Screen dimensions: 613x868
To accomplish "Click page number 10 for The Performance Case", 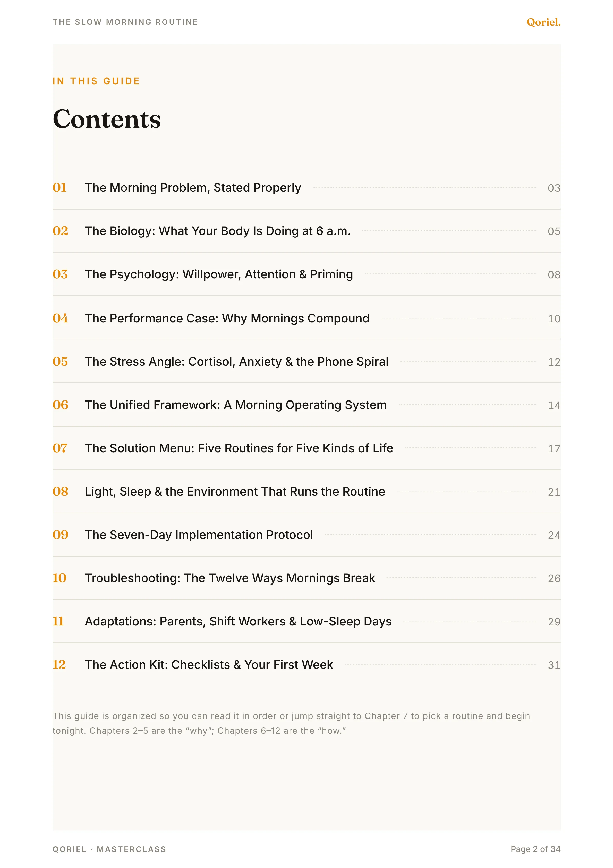I will coord(554,318).
